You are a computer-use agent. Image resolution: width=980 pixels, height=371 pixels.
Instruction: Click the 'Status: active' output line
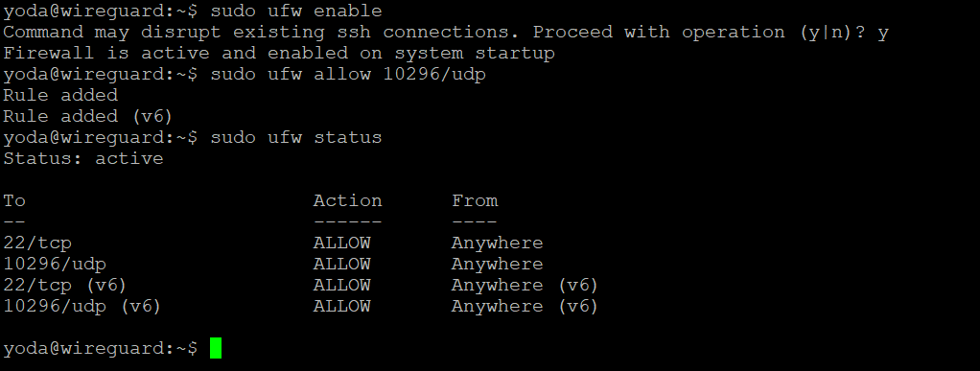[x=83, y=158]
